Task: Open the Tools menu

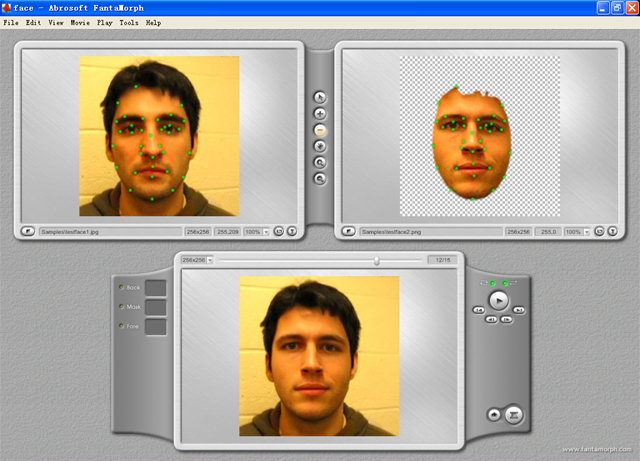Action: (129, 22)
